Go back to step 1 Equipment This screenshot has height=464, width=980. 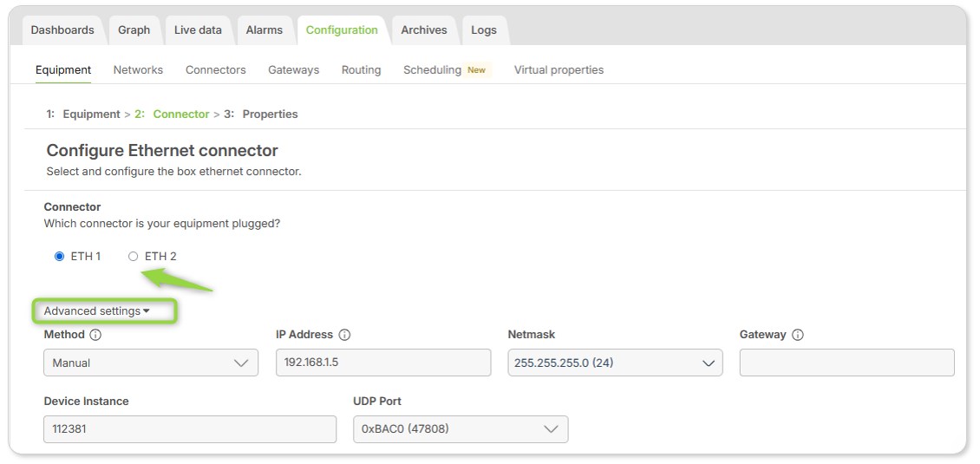coord(83,114)
